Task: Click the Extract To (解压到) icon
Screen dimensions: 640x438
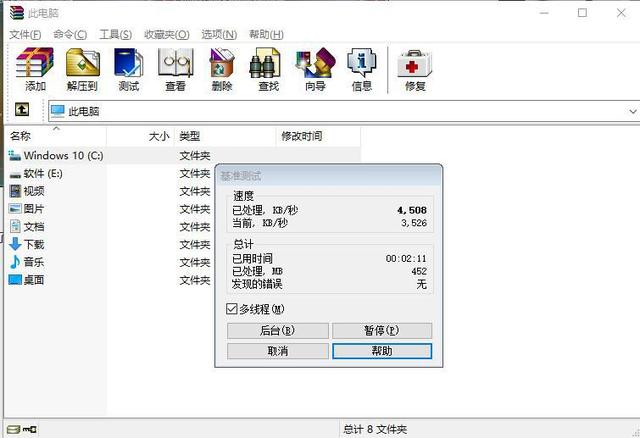Action: (82, 63)
